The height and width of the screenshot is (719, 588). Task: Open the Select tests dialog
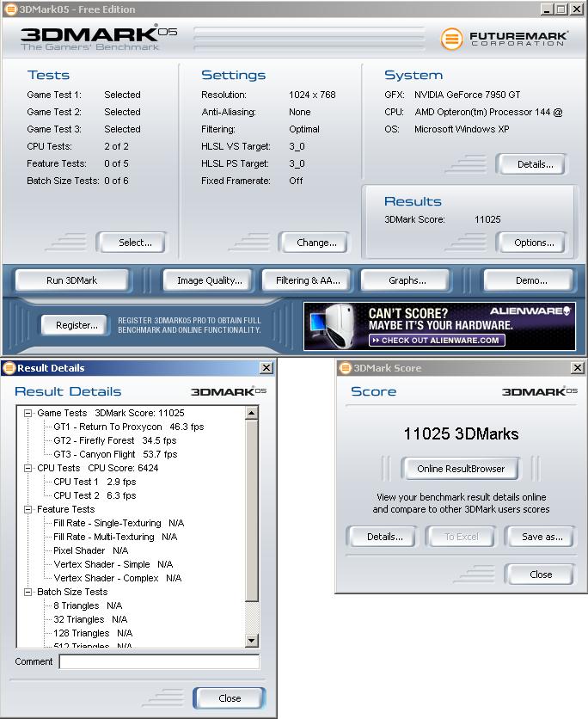131,243
